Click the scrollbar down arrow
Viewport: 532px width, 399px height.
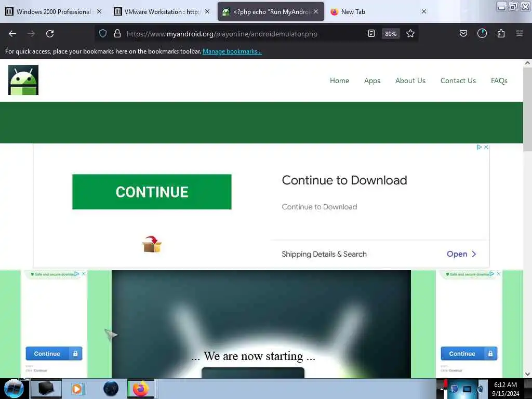(x=527, y=374)
